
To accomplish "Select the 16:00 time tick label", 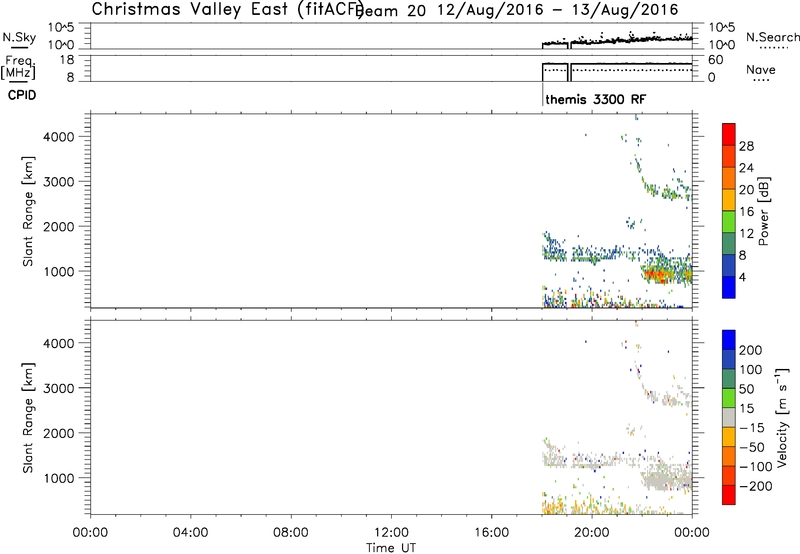I will click(491, 533).
